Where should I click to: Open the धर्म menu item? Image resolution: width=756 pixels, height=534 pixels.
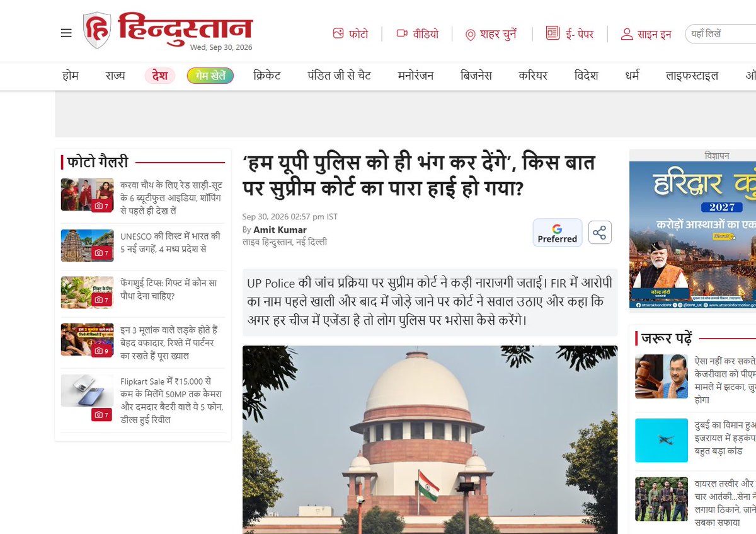tap(632, 76)
